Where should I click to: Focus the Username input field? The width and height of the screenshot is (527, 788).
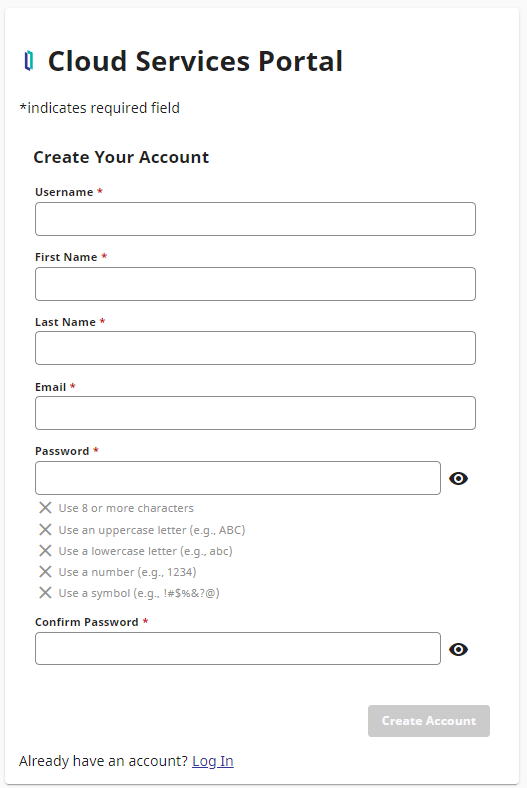click(255, 219)
